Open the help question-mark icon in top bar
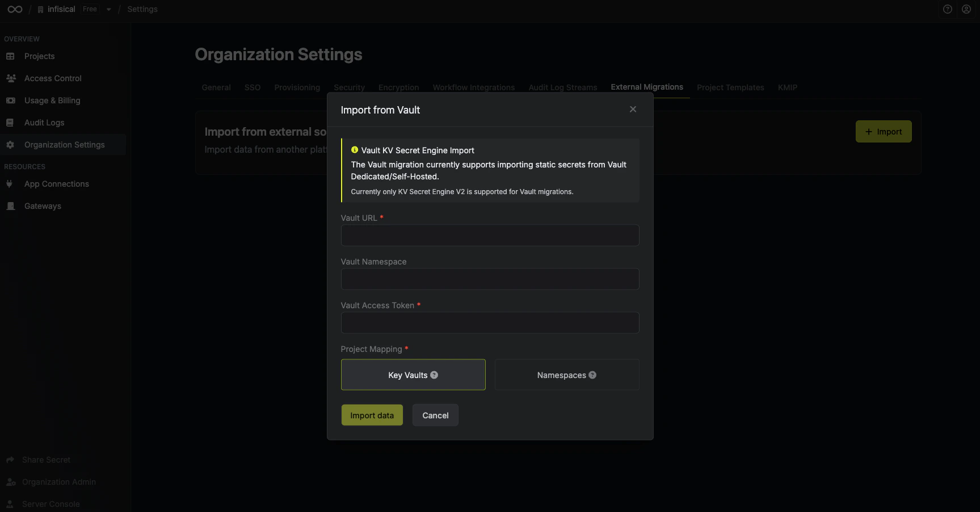The image size is (980, 512). tap(948, 9)
